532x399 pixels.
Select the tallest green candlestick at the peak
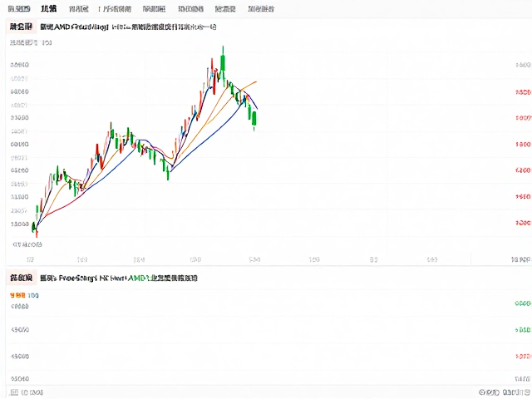223,63
